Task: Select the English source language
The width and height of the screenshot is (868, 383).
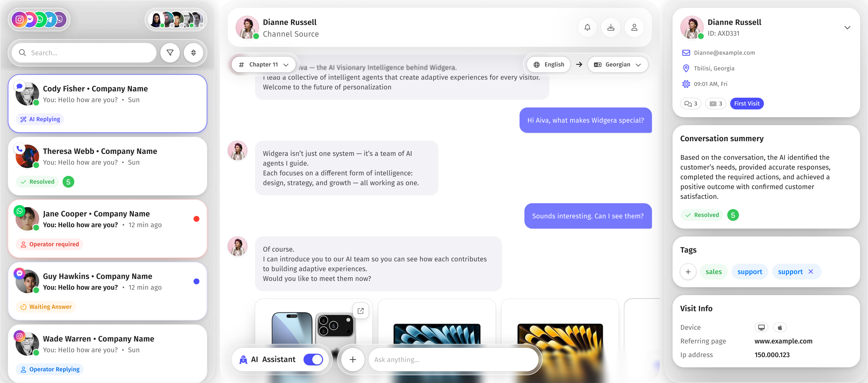Action: [549, 64]
